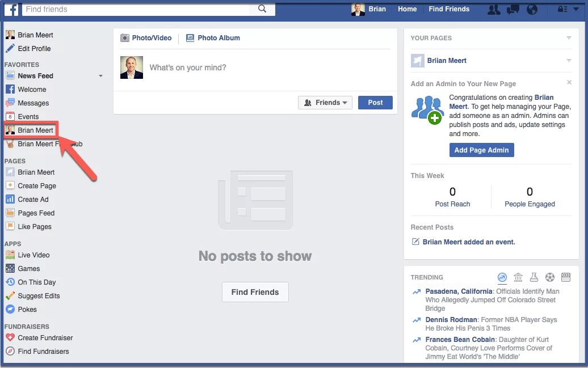Open the Friends audience dropdown

(325, 103)
